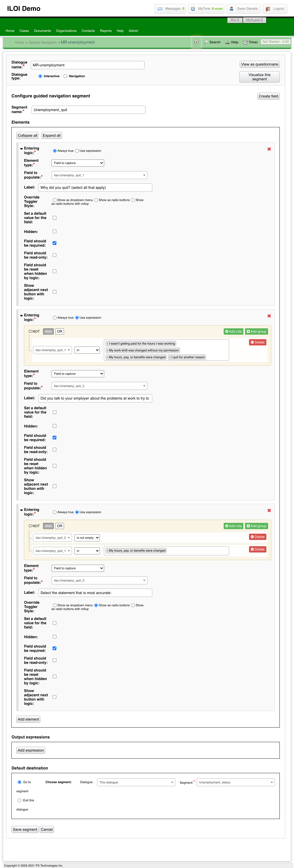Screen dimensions: 294x868
Task: Open the 'This dialogue' dropdown
Action: tap(136, 782)
